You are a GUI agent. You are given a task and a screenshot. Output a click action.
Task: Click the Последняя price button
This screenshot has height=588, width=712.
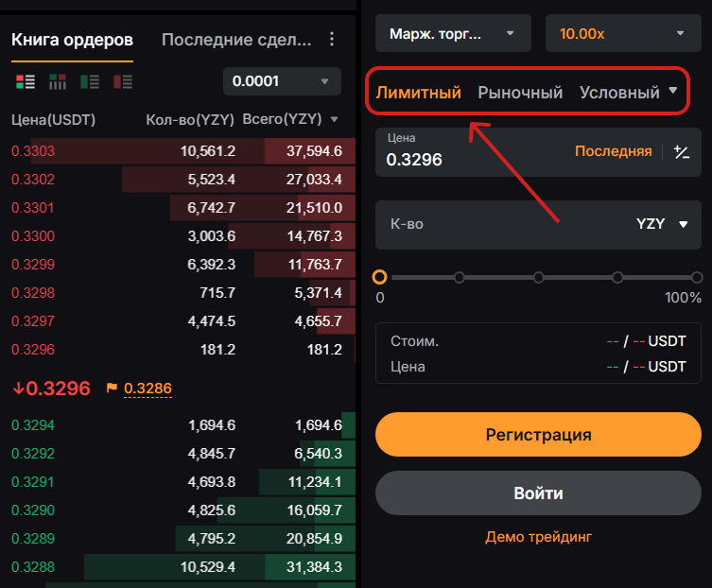[614, 151]
